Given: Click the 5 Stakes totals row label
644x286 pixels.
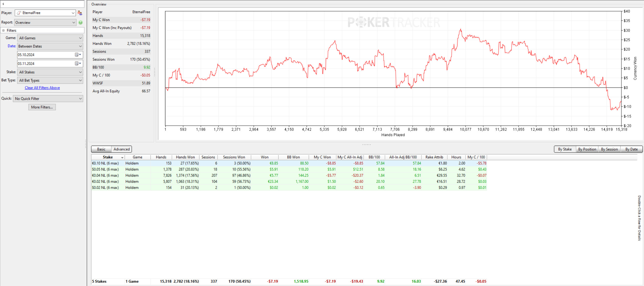Looking at the screenshot, I should [x=99, y=282].
